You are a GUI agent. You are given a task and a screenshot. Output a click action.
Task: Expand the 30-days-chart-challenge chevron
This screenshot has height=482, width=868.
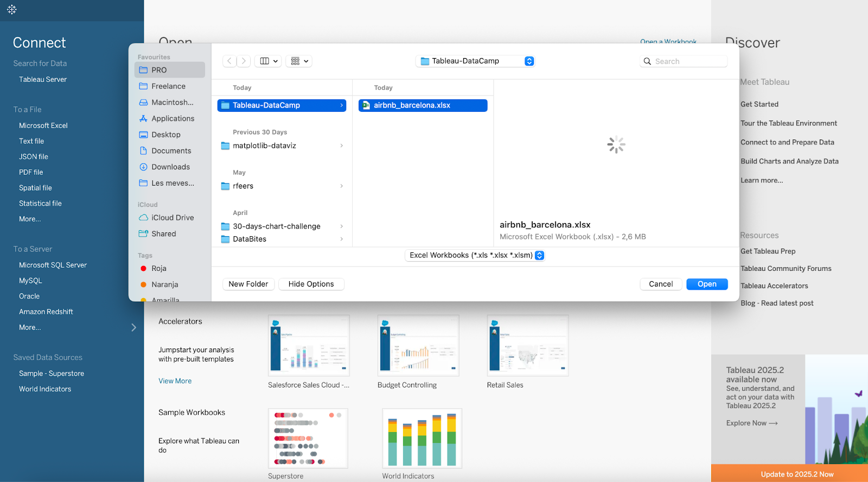coord(341,226)
